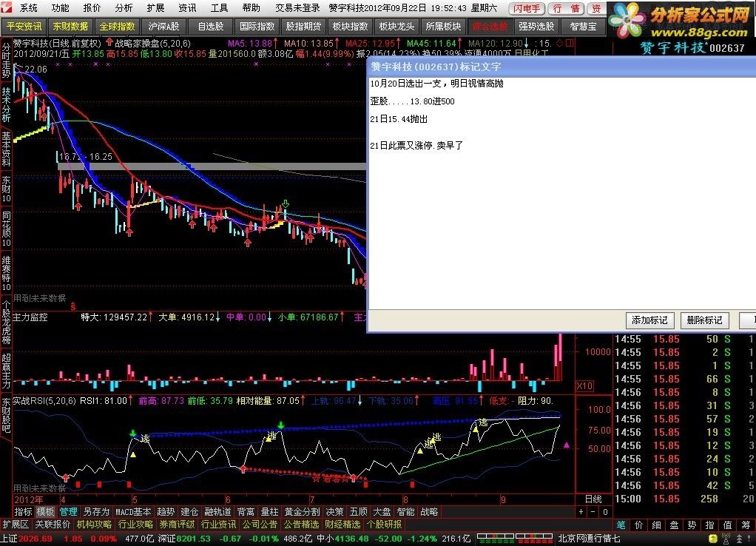The image size is (756, 546).
Task: Open the 扩展 menu
Action: [156, 7]
